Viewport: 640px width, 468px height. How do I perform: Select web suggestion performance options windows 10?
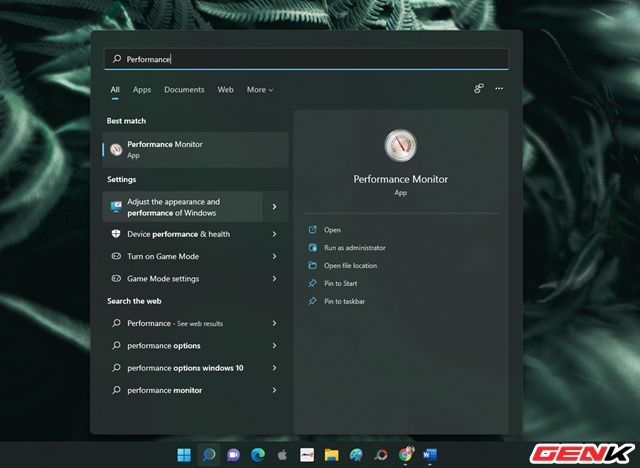pos(185,368)
